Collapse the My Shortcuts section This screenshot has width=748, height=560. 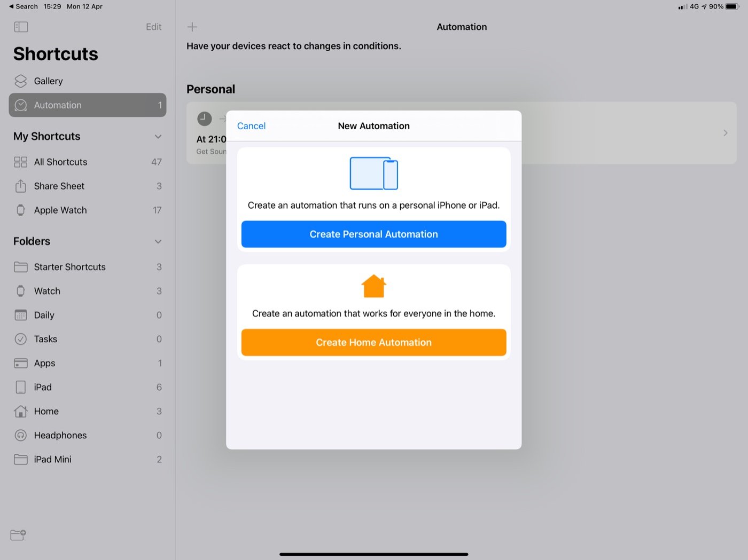point(158,137)
